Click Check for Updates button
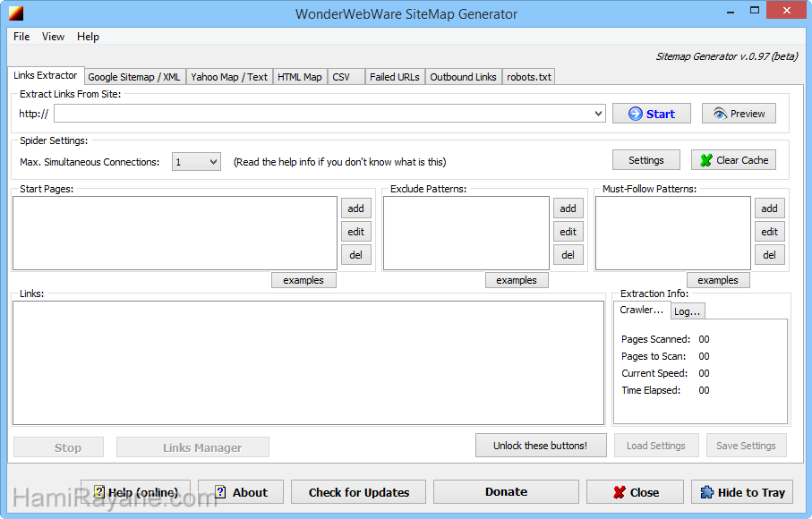The image size is (812, 519). (358, 492)
